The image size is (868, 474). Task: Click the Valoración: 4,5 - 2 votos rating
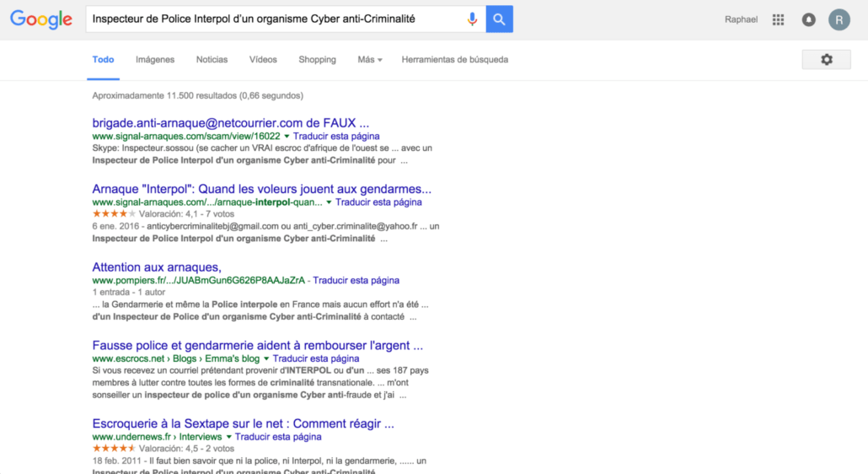tap(186, 449)
